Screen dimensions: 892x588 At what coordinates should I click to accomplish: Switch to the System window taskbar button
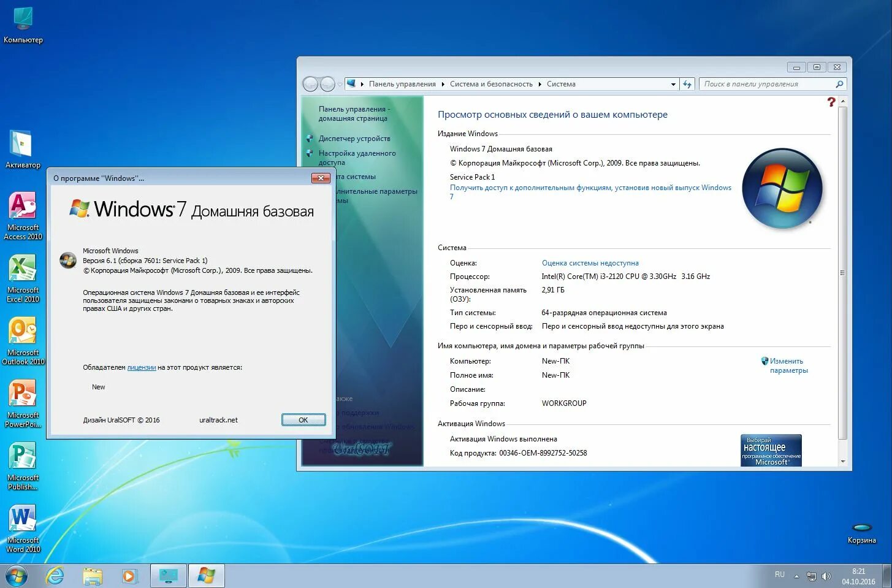pyautogui.click(x=169, y=576)
